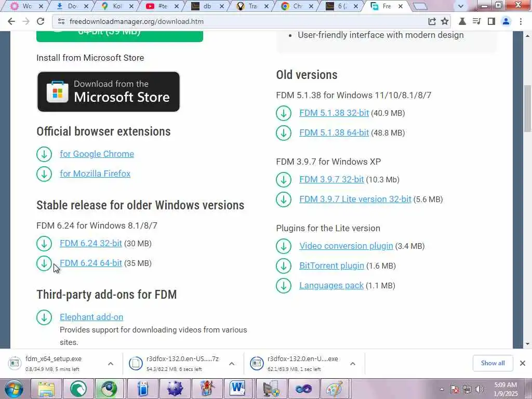Click fdm_x64_setup.exe file icon in downloads bar
Image resolution: width=532 pixels, height=399 pixels.
(x=15, y=363)
